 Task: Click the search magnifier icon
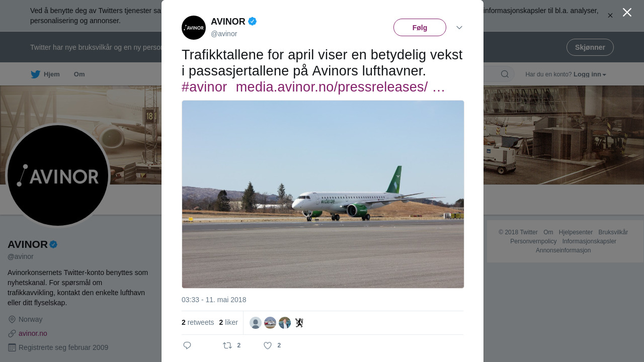pyautogui.click(x=505, y=74)
